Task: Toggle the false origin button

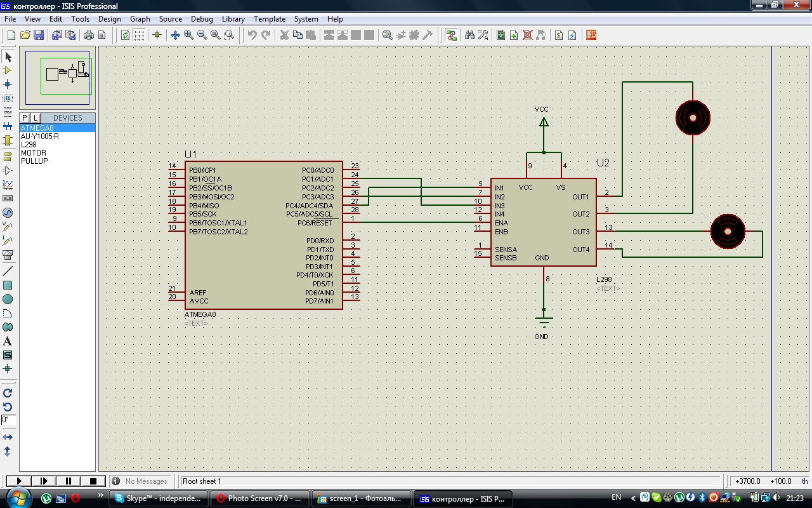Action: [x=157, y=36]
